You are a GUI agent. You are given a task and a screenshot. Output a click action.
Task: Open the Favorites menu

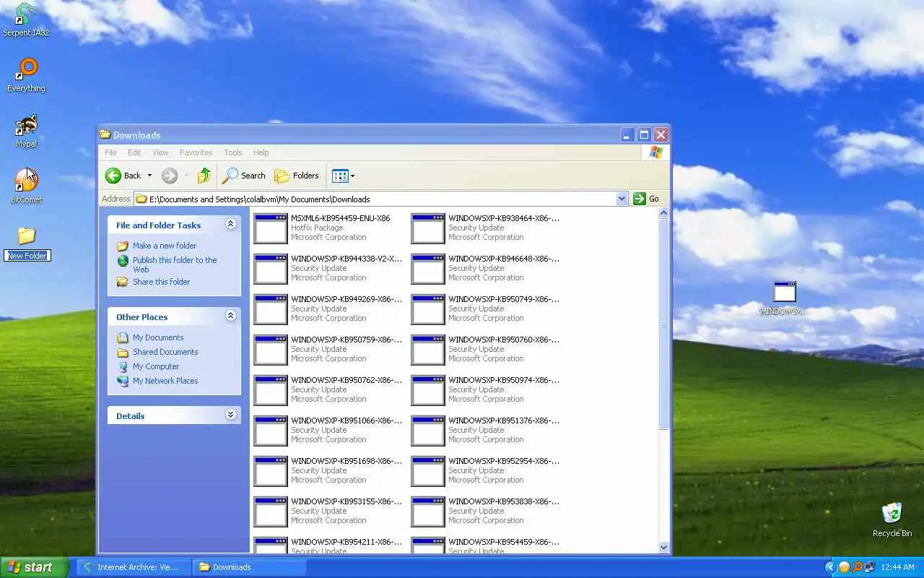click(196, 152)
